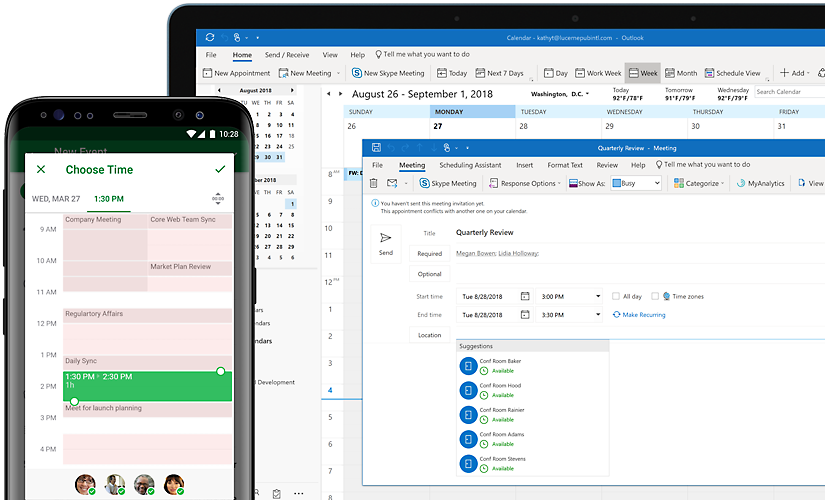
Task: Click the Send button icon
Action: (x=386, y=239)
